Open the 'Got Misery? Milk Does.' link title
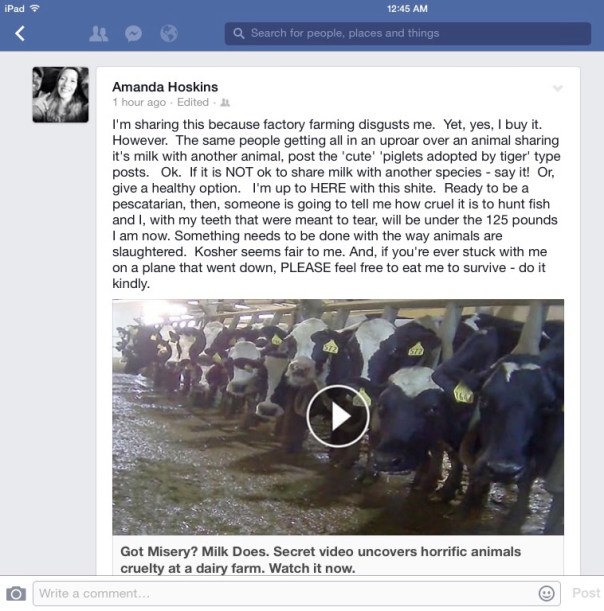 (x=321, y=560)
